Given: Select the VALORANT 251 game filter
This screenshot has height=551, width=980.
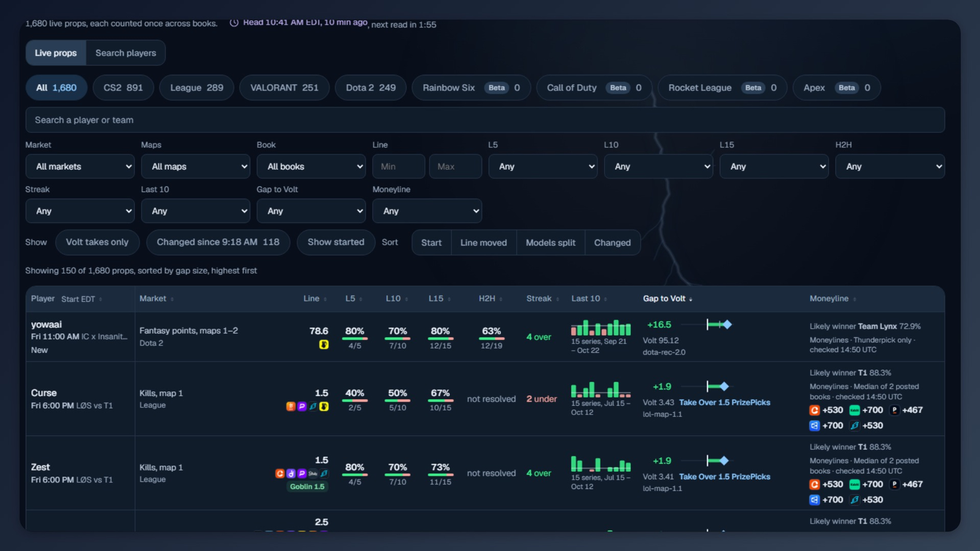Looking at the screenshot, I should (x=284, y=88).
